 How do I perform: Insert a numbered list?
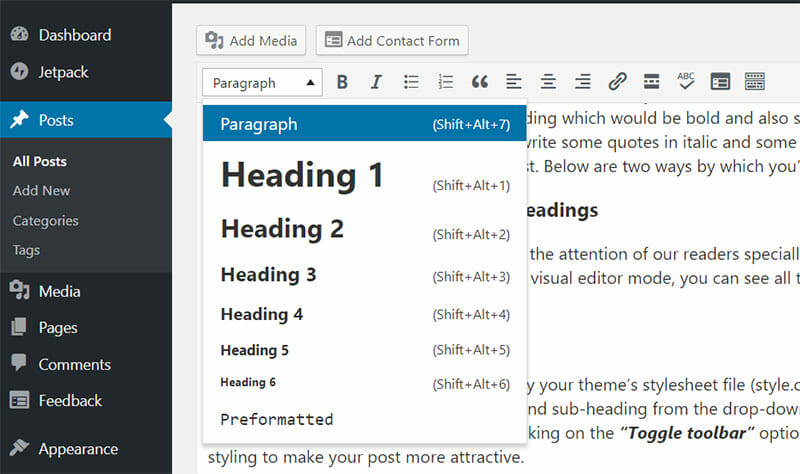(x=446, y=82)
